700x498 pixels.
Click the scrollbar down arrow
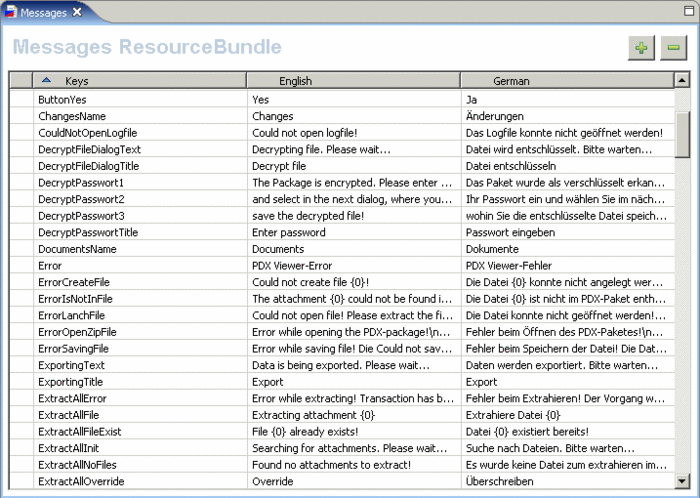point(682,481)
